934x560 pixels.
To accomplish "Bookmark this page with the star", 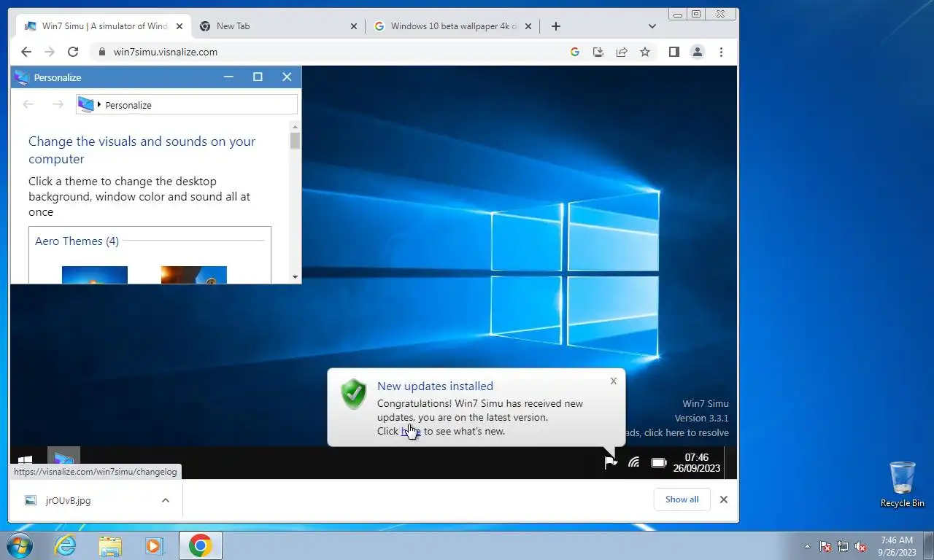I will (645, 52).
